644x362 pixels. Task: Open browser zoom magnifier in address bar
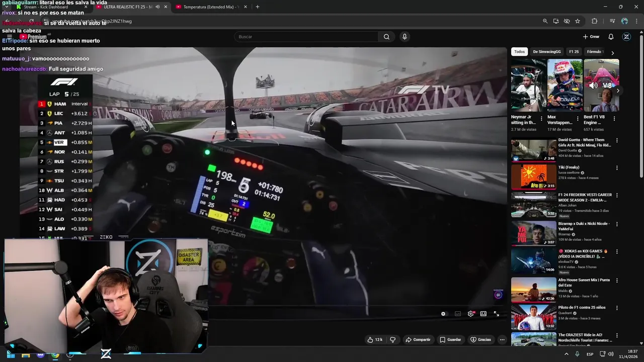tap(545, 21)
